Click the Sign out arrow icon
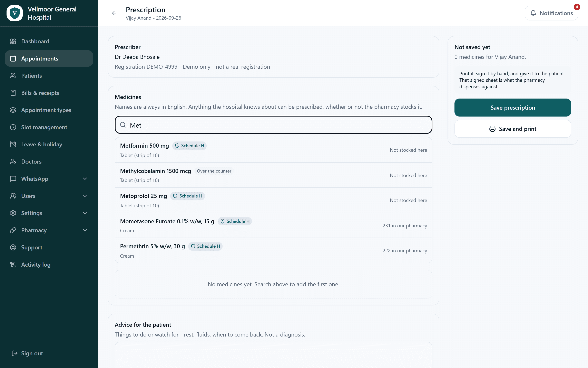This screenshot has height=368, width=588. 14,353
